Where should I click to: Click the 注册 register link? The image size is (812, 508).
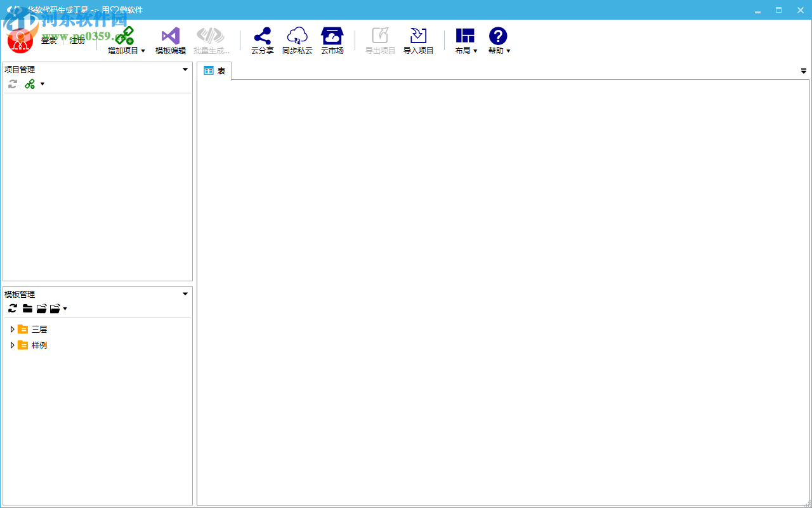tap(77, 41)
